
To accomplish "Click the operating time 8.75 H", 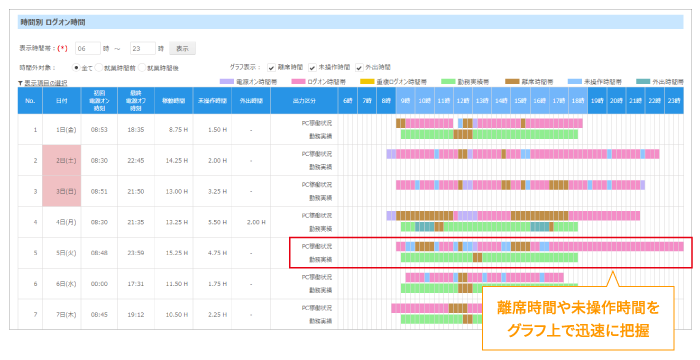I will coord(178,130).
